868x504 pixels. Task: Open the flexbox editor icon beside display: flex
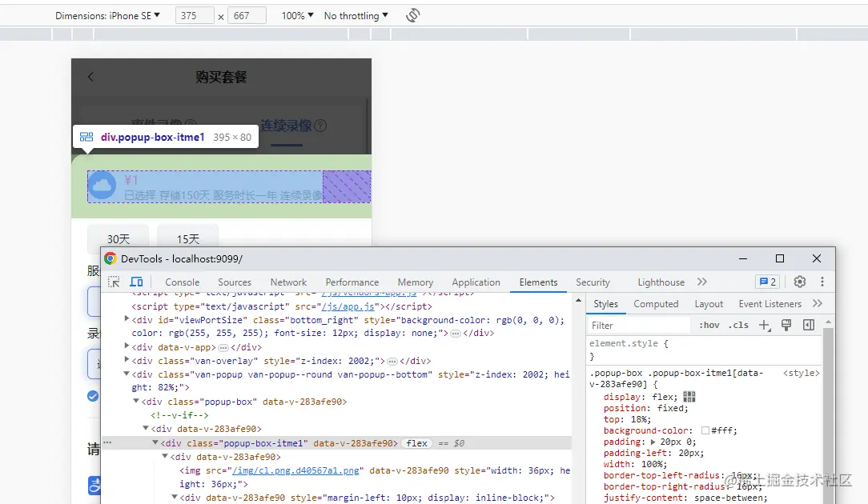tap(689, 397)
